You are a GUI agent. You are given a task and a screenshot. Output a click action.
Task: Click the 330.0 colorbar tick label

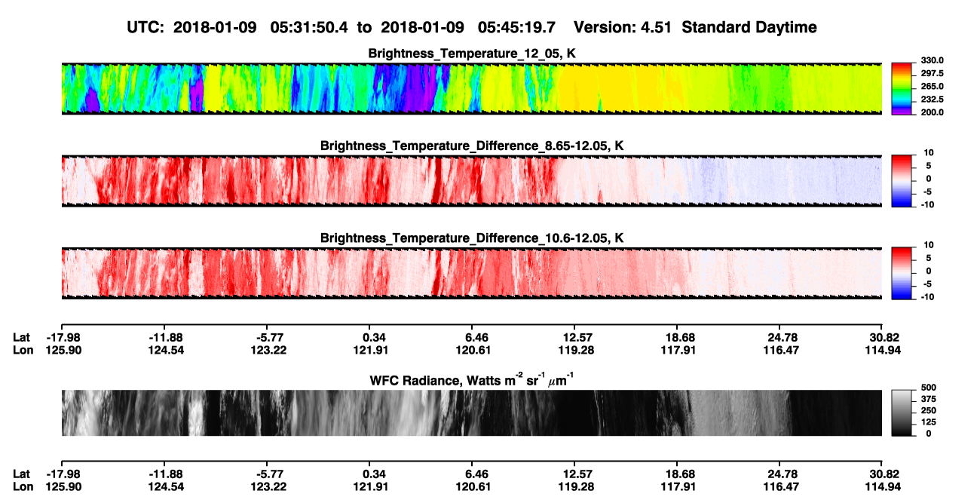pyautogui.click(x=933, y=60)
